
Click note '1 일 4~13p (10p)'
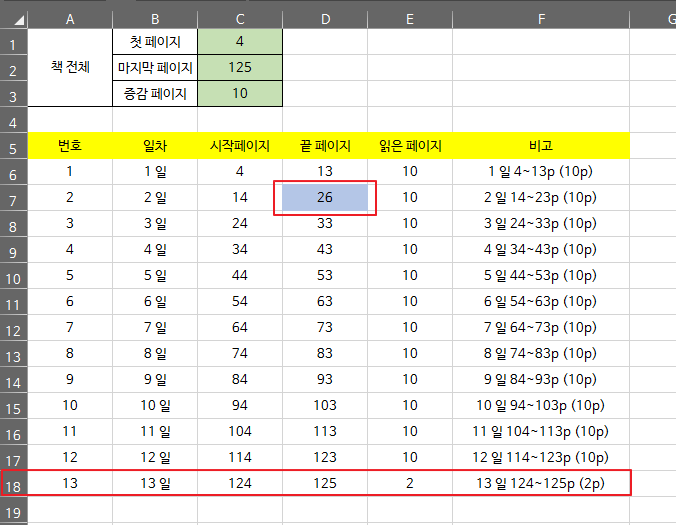[x=541, y=172]
